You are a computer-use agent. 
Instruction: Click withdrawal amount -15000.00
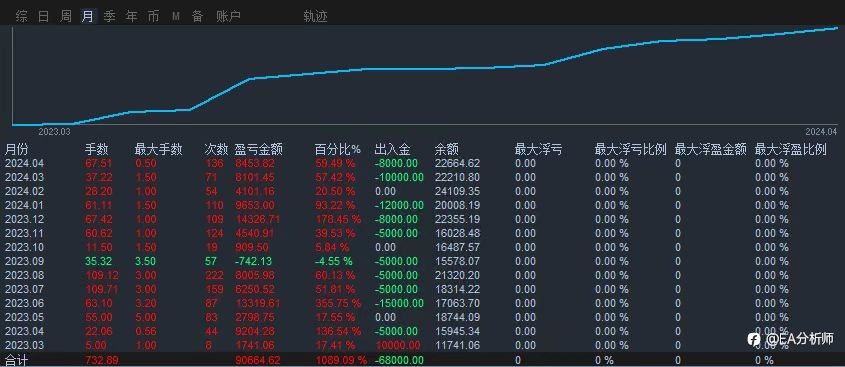click(399, 303)
